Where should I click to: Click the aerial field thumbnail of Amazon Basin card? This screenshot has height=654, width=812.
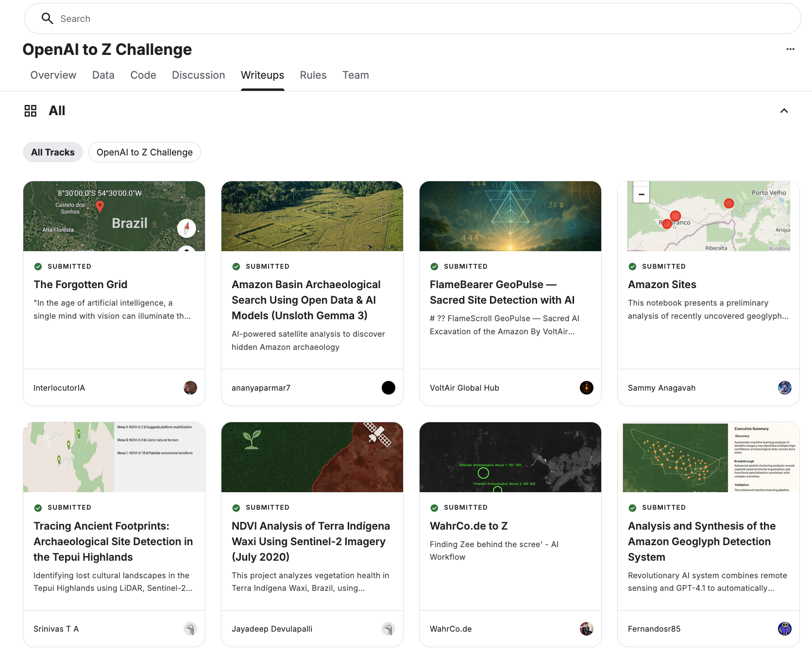[312, 216]
